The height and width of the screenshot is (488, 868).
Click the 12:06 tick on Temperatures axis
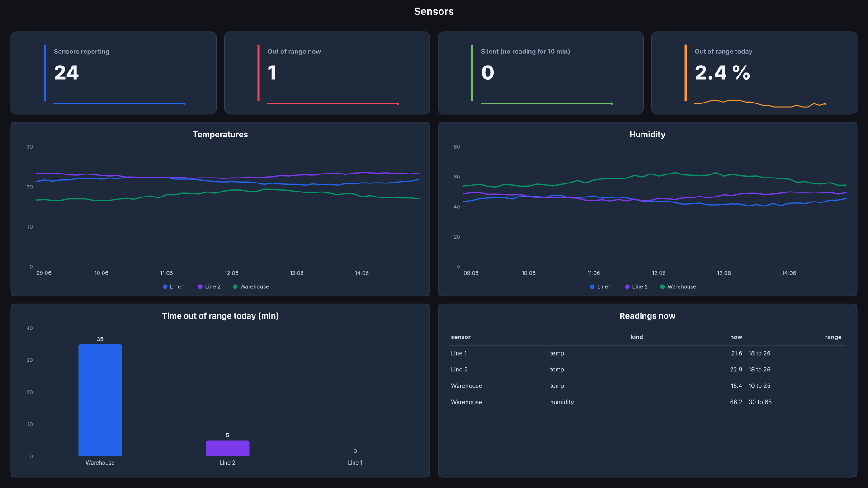click(x=231, y=273)
